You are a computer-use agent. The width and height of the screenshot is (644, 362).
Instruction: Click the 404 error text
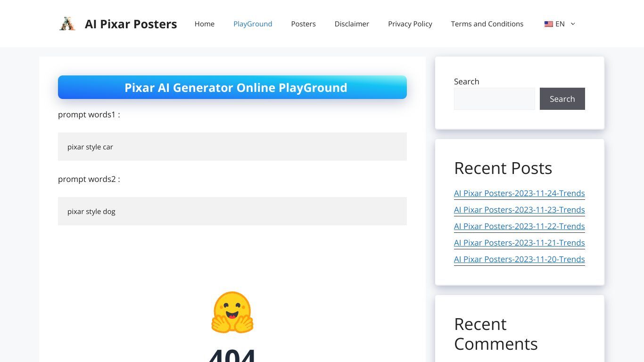[232, 354]
